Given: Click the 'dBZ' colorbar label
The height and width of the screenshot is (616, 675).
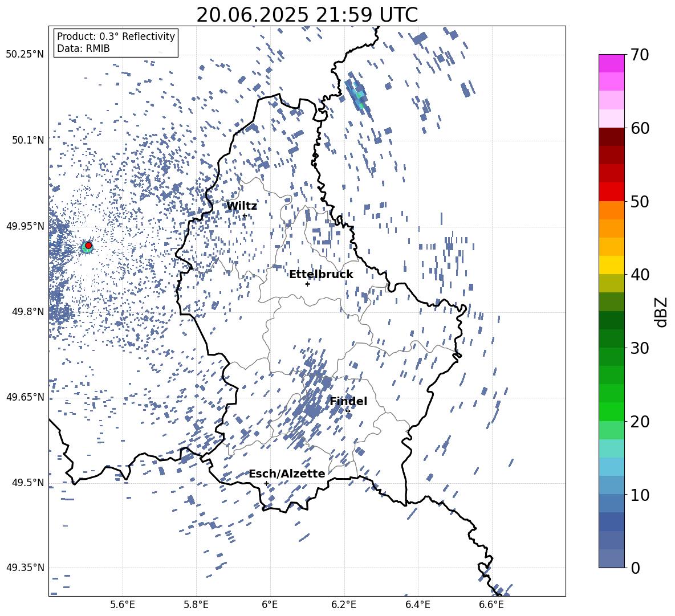Looking at the screenshot, I should [x=660, y=312].
